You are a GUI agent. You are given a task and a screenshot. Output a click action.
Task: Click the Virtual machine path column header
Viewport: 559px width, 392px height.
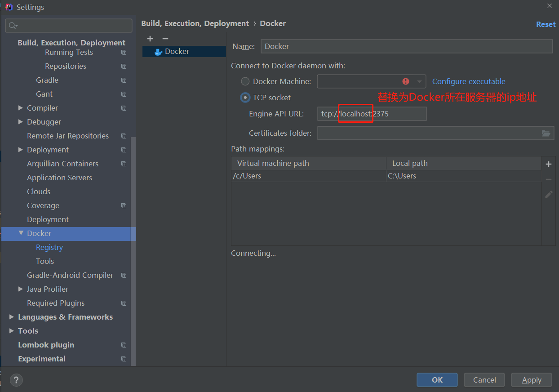pyautogui.click(x=309, y=163)
